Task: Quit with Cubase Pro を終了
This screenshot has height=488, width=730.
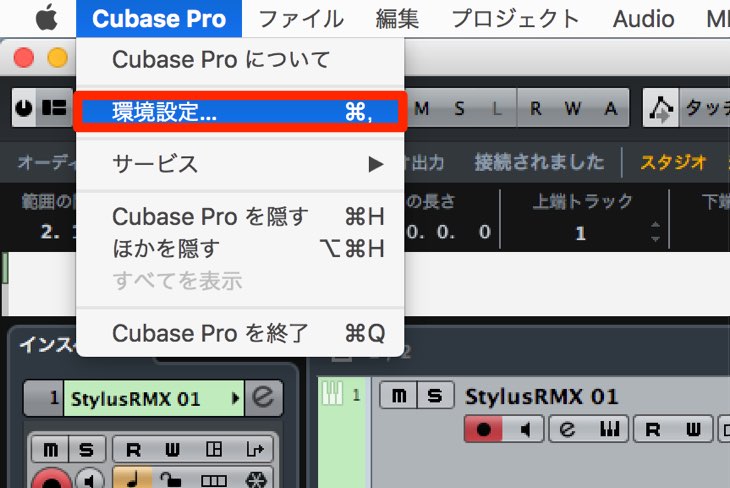Action: [x=240, y=333]
